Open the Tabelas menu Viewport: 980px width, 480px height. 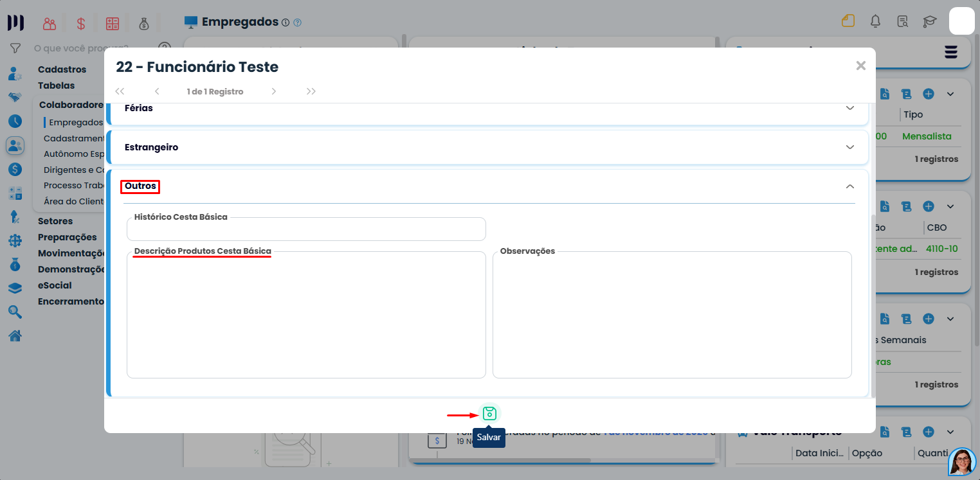pyautogui.click(x=56, y=85)
